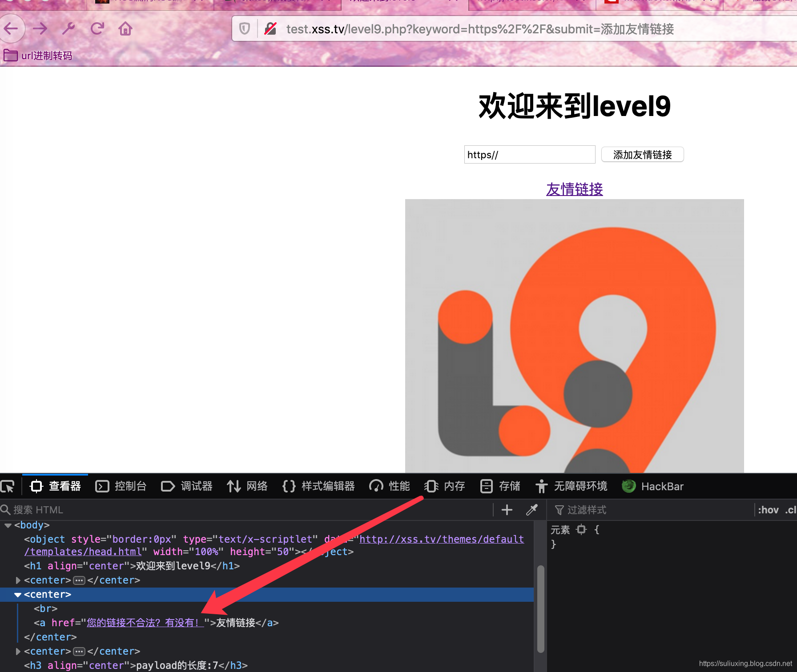Click the address bar URL text
Screen dimensions: 797x672
tap(480, 29)
